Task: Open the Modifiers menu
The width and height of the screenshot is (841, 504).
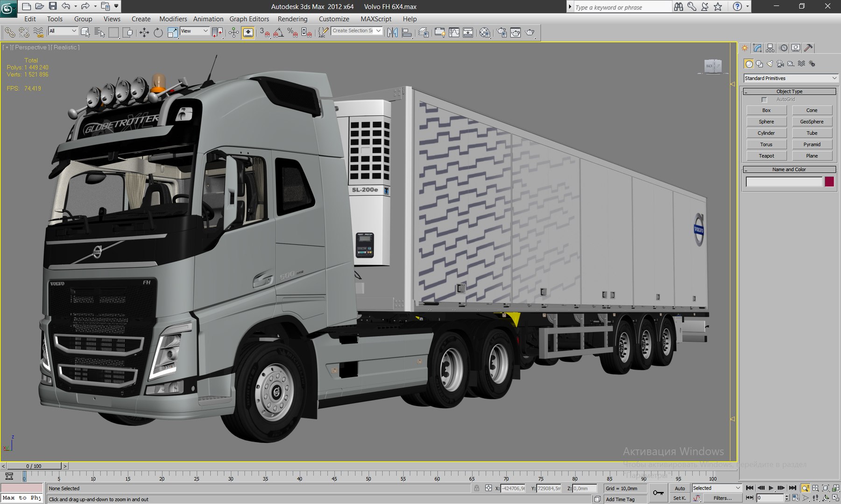Action: tap(173, 19)
